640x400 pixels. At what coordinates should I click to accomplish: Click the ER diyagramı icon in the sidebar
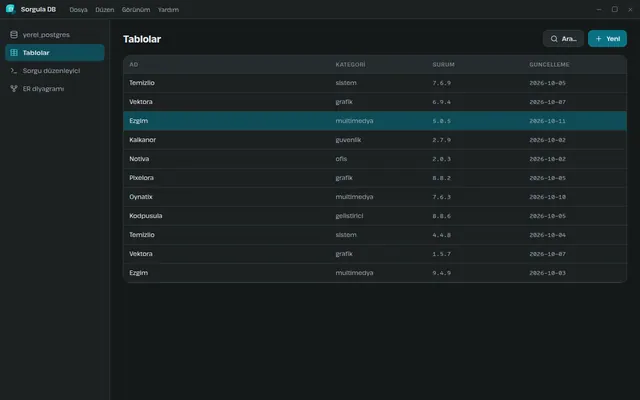point(14,89)
